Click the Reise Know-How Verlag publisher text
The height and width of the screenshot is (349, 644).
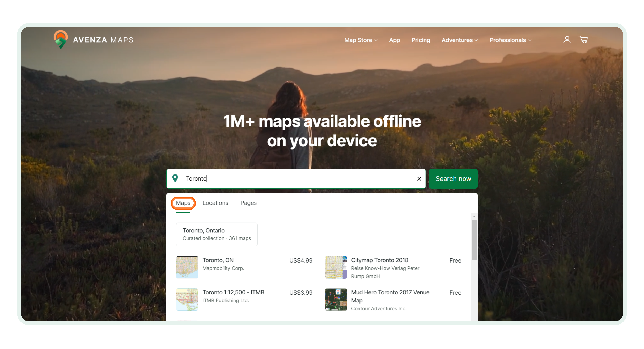(385, 272)
